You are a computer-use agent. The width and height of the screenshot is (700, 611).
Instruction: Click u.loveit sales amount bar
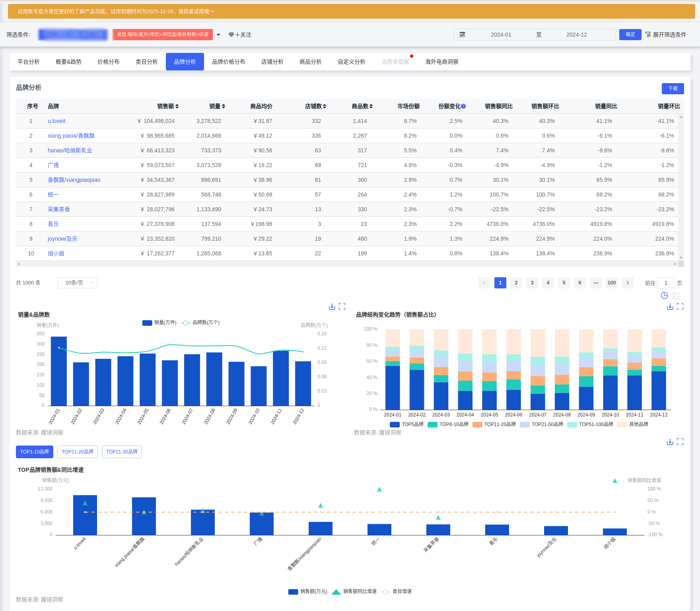[85, 515]
